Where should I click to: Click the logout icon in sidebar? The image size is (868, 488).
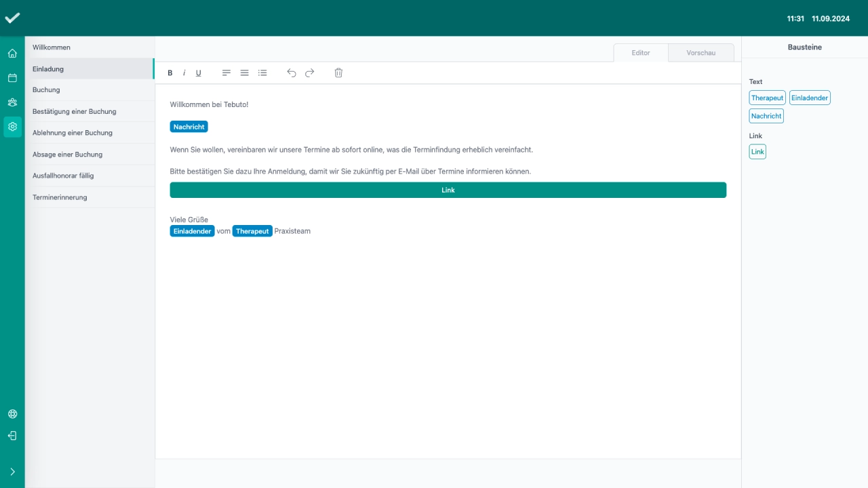coord(12,436)
